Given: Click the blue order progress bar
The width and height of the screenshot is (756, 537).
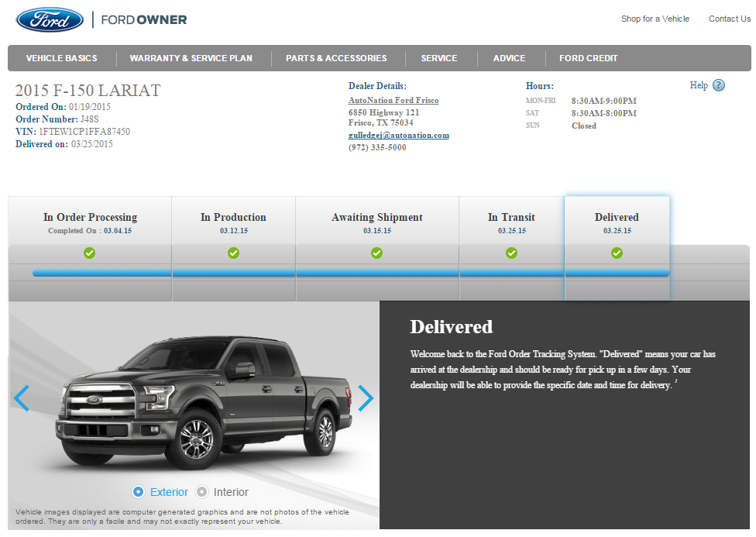Looking at the screenshot, I should click(350, 273).
